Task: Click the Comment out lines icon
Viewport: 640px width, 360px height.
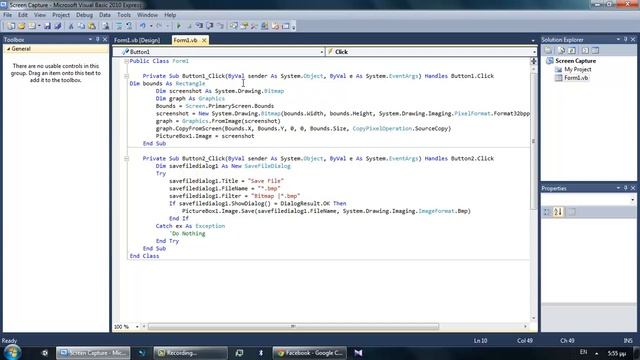Action: click(x=119, y=26)
